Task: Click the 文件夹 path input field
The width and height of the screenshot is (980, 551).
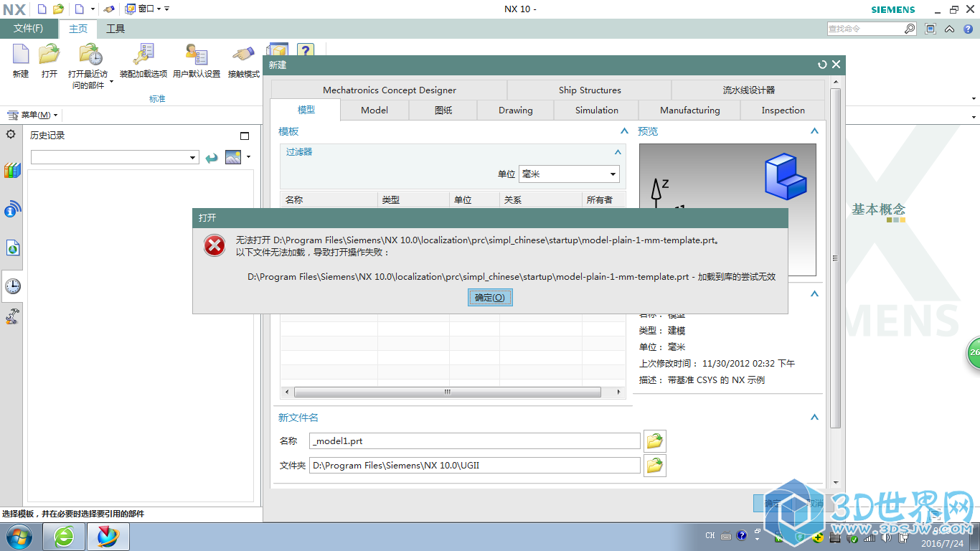Action: [x=475, y=466]
